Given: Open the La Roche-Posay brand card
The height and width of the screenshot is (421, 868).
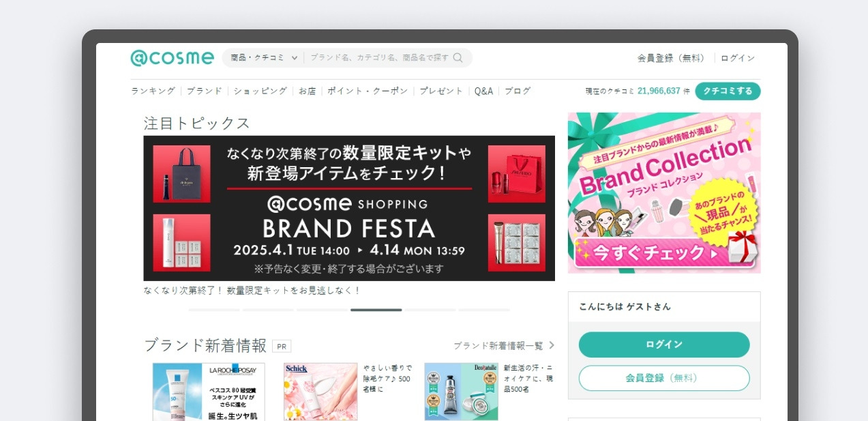Looking at the screenshot, I should point(209,392).
